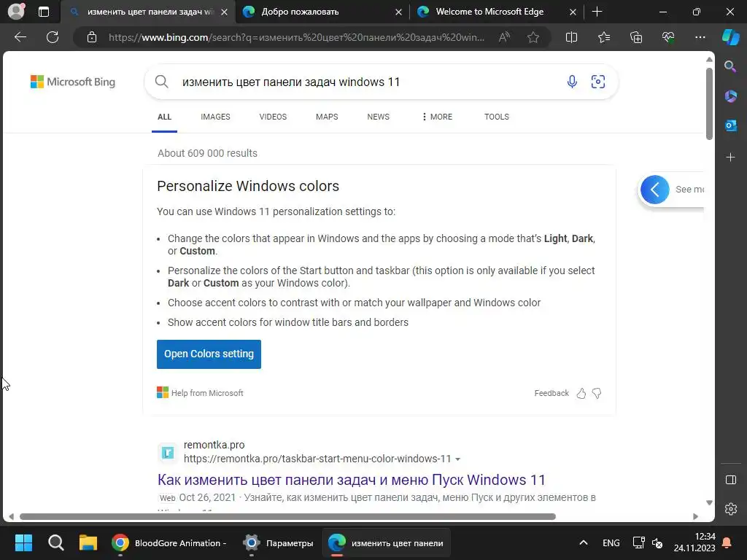Add a sidebar app with plus
Viewport: 747px width, 560px height.
coord(730,157)
